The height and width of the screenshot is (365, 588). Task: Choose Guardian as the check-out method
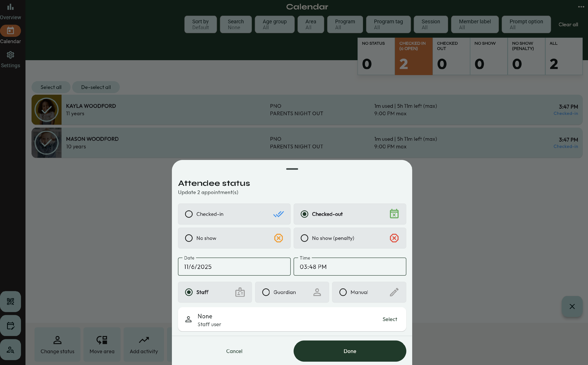pyautogui.click(x=266, y=292)
